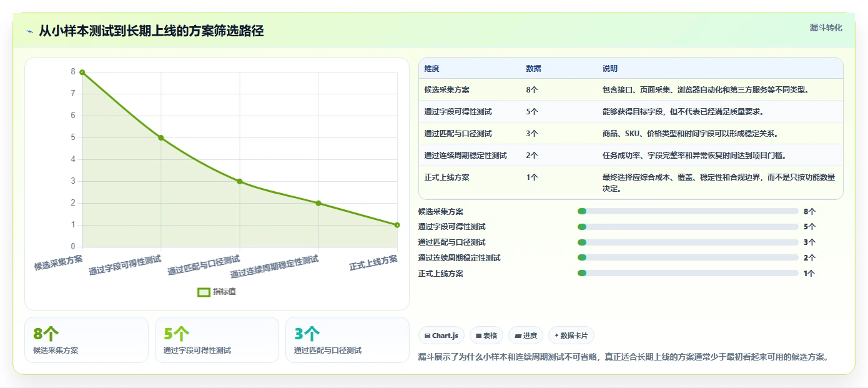Click the 8个 候选采集方案 stat card
This screenshot has width=868, height=388.
[x=86, y=340]
